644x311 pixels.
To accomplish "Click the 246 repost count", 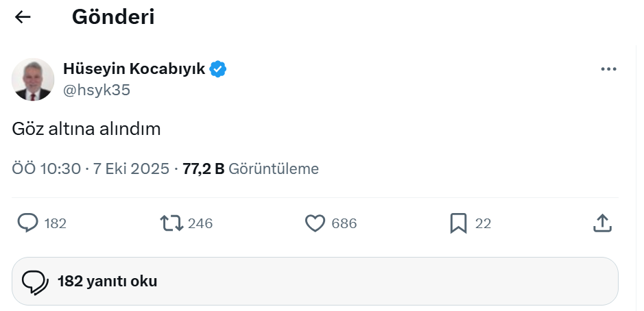I will tap(200, 223).
